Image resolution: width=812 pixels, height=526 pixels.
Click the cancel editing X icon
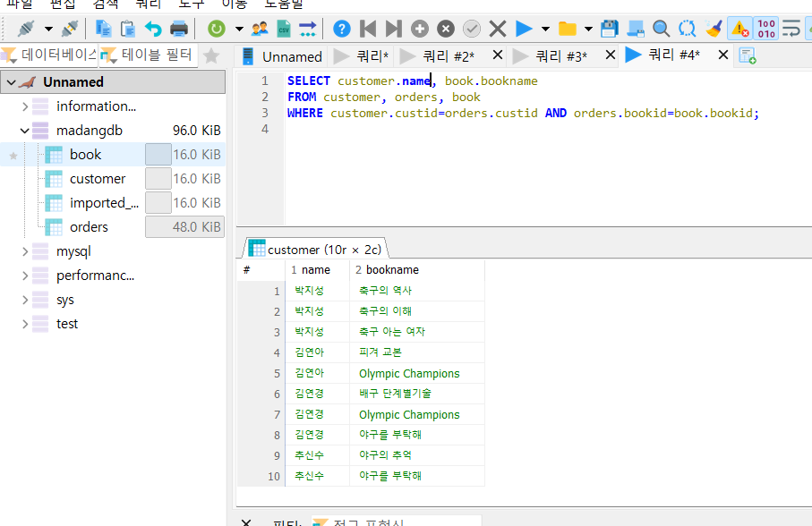point(498,29)
